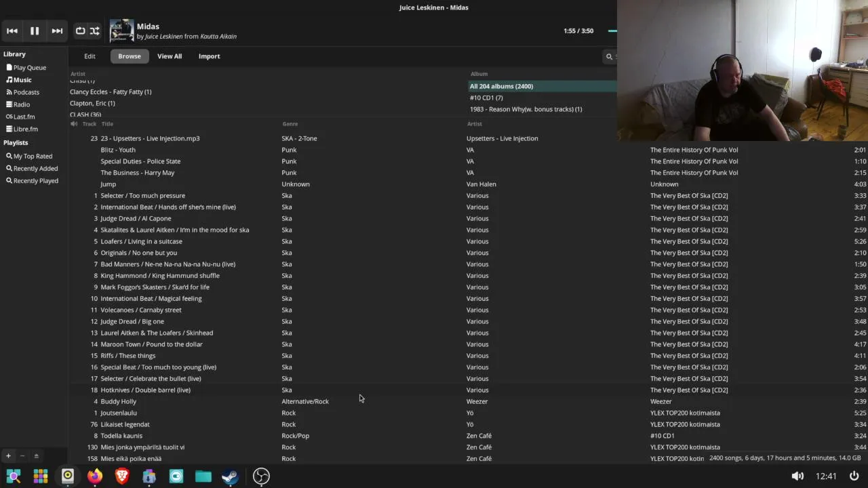
Task: Click the search magnifier icon
Action: pos(609,57)
